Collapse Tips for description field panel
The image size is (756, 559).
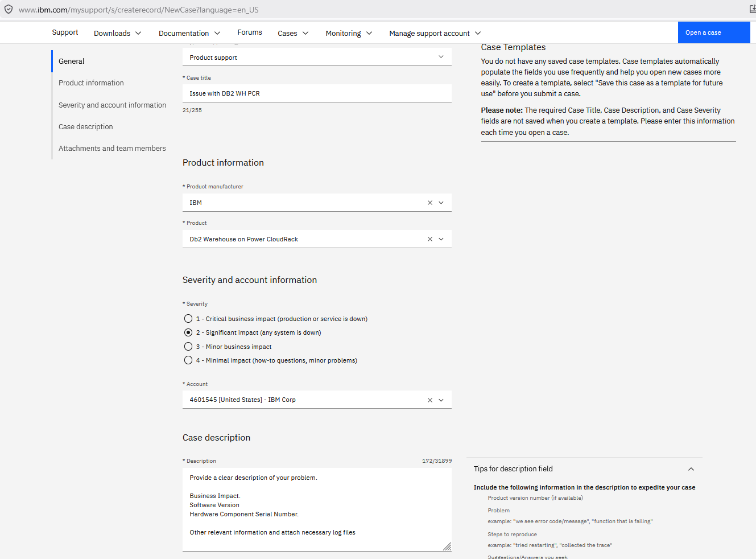[x=691, y=469]
